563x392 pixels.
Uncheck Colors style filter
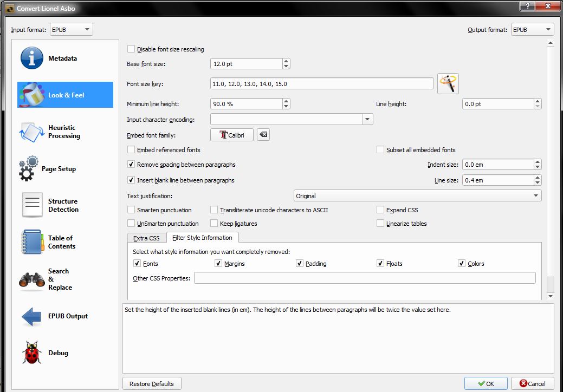tap(462, 263)
